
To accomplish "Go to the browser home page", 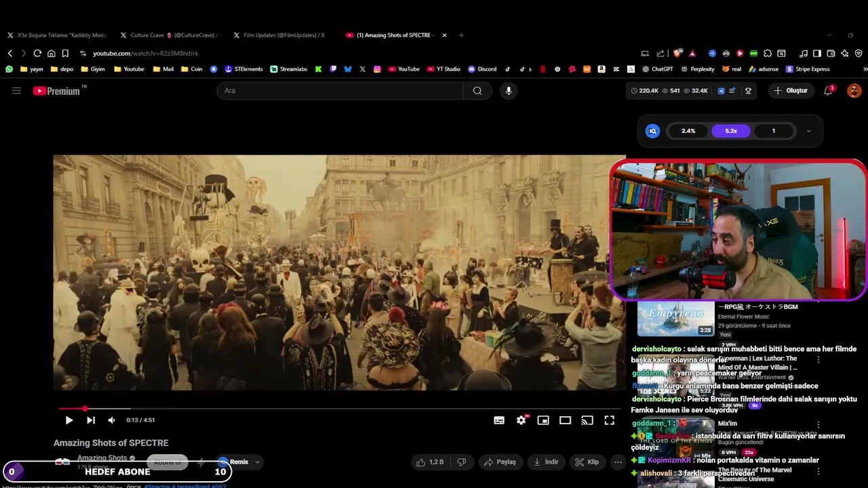I will click(51, 53).
